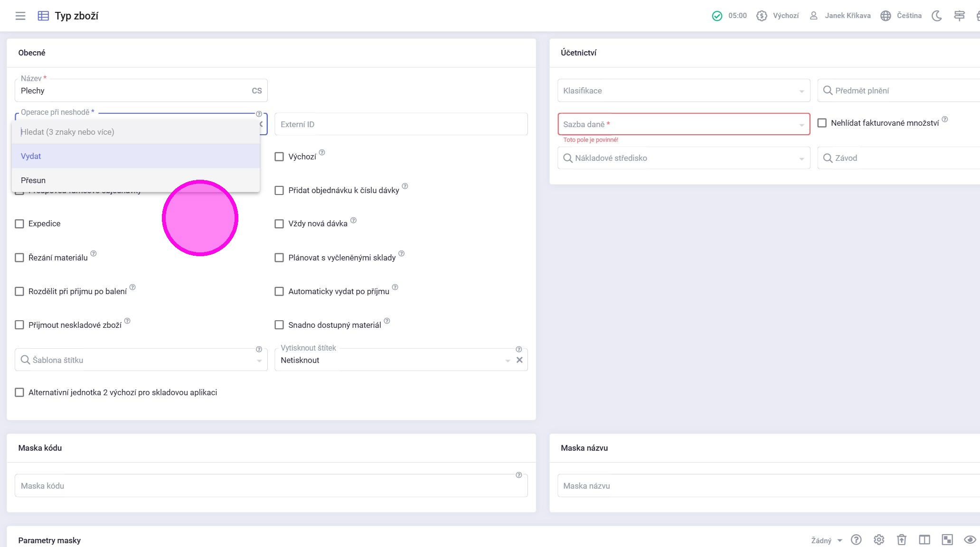
Task: Check Vždy nová dávka option
Action: pos(279,224)
